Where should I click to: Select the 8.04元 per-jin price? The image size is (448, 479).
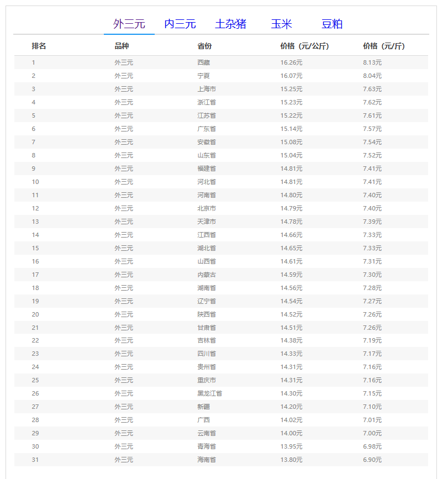372,76
